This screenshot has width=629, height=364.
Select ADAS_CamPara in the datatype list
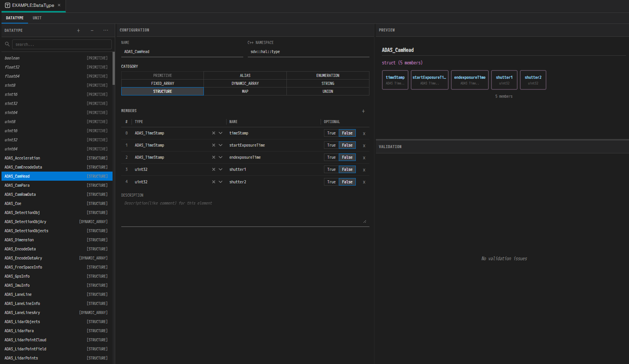click(57, 185)
